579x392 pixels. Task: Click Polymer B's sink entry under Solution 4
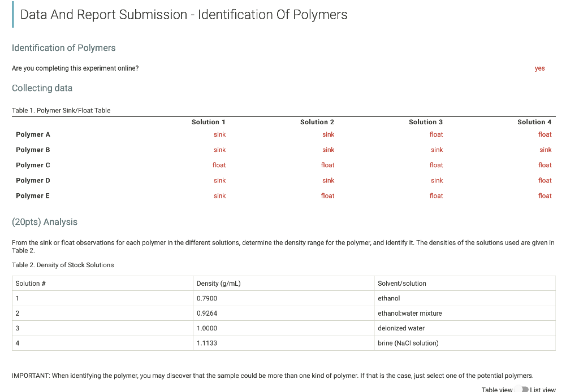[x=545, y=150]
